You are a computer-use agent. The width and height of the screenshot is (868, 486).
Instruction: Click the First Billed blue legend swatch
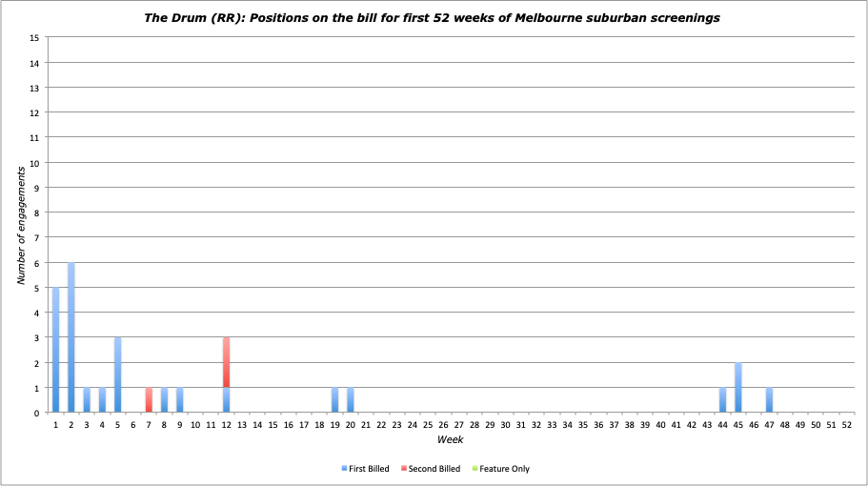point(344,469)
